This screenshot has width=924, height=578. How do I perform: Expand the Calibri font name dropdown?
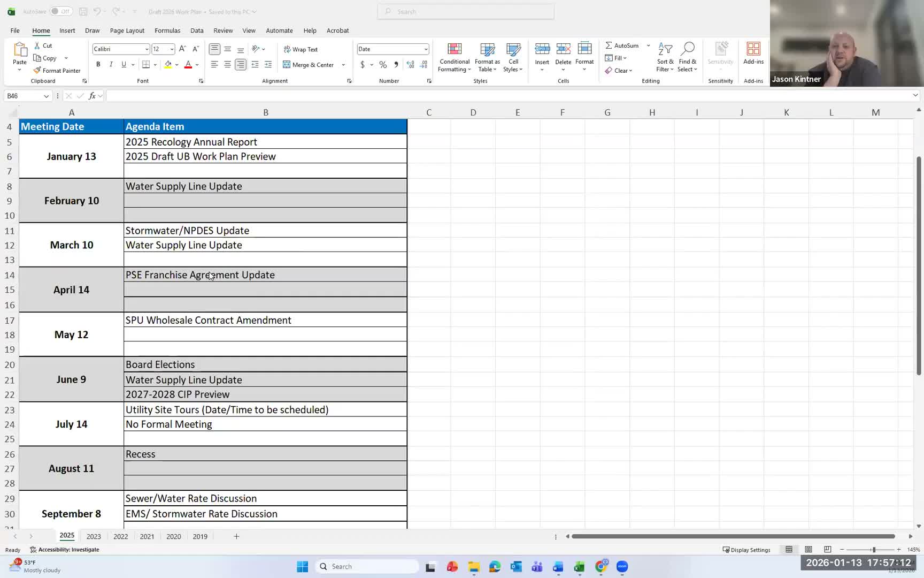147,49
